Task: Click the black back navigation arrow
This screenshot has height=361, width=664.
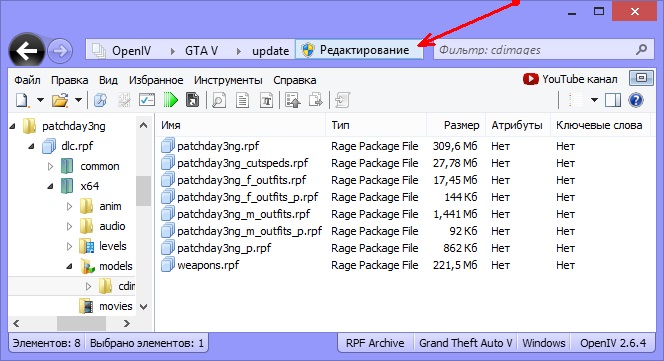Action: [x=27, y=51]
